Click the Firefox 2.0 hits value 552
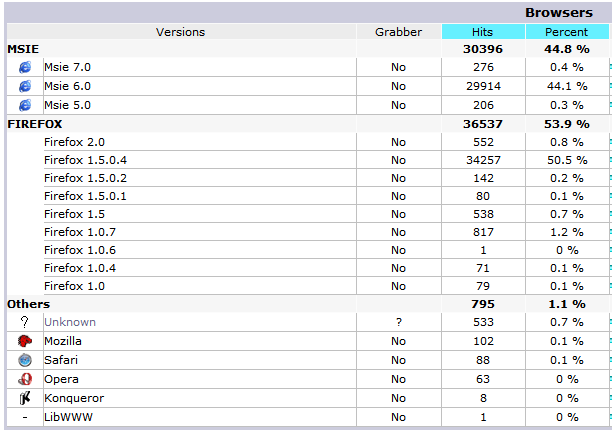The height and width of the screenshot is (432, 612). (483, 142)
